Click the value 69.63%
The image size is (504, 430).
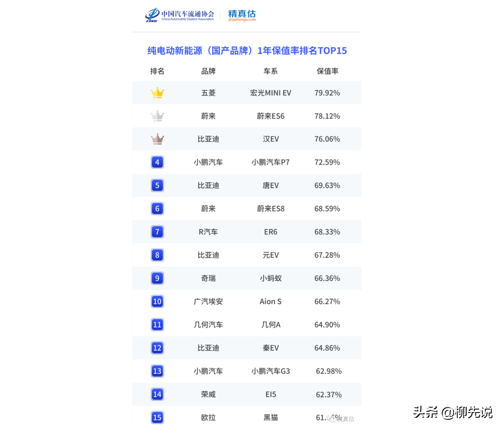click(x=327, y=185)
